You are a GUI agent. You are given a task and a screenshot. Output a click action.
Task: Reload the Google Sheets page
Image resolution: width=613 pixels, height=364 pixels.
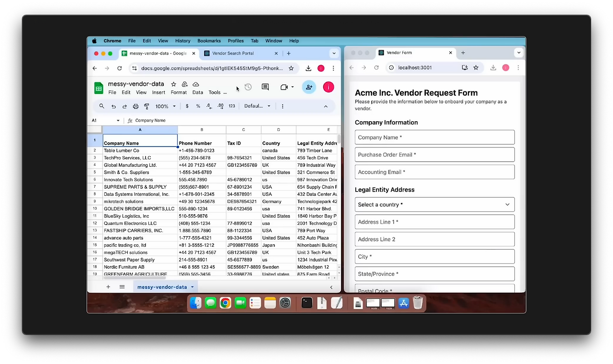tap(119, 68)
